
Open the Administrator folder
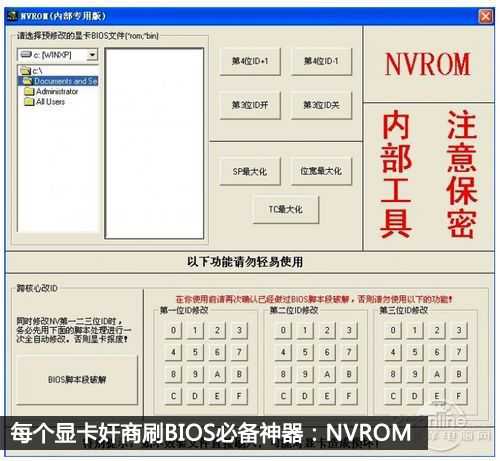[51, 91]
